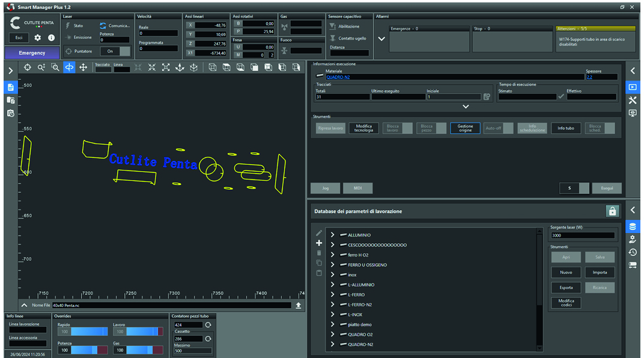The width and height of the screenshot is (644, 358).
Task: Toggle the Blocca pezzo switch
Action: 432,128
